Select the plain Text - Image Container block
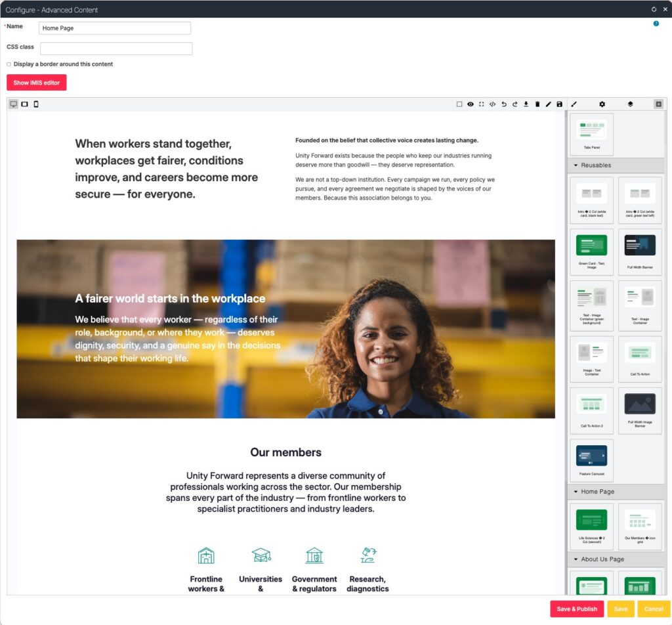672x625 pixels. pos(640,306)
